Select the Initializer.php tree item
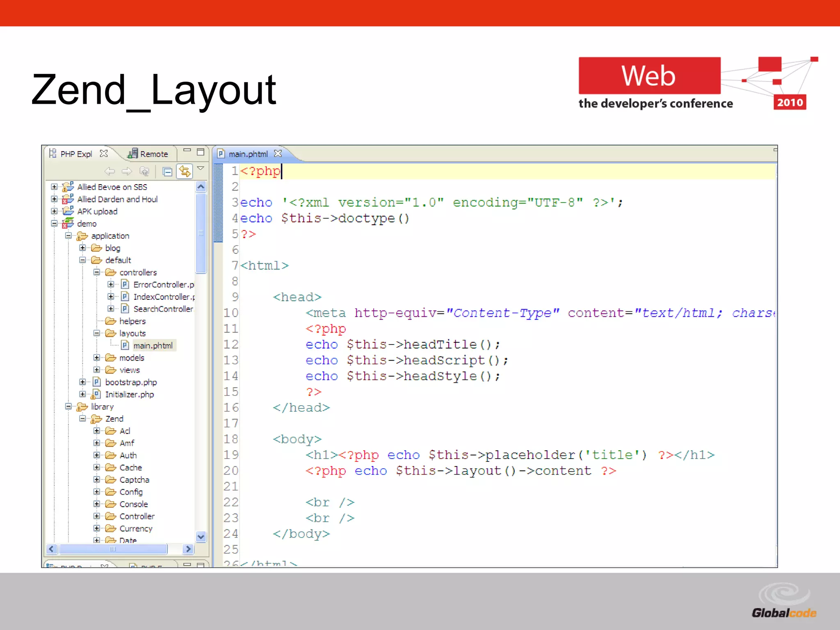The width and height of the screenshot is (840, 630). point(130,395)
